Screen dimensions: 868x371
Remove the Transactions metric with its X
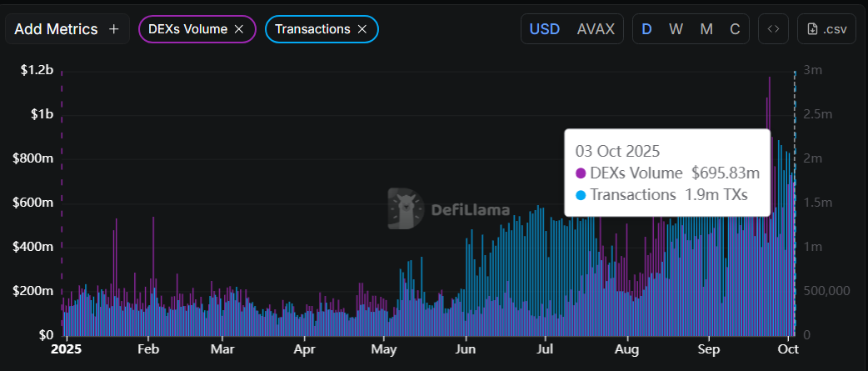tap(362, 29)
